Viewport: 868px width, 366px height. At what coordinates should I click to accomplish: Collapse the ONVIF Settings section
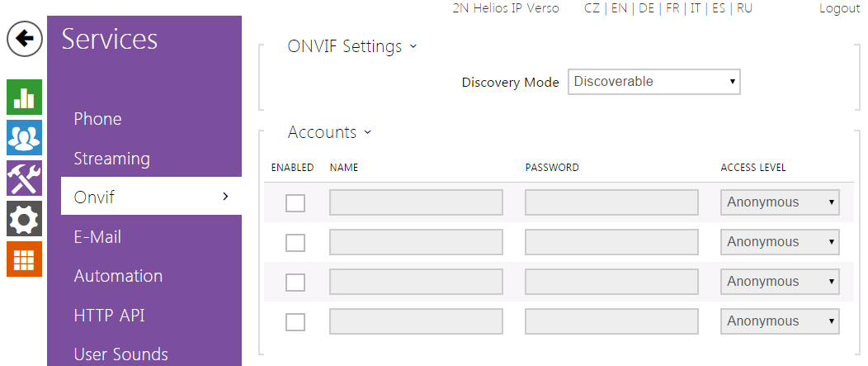tap(413, 46)
